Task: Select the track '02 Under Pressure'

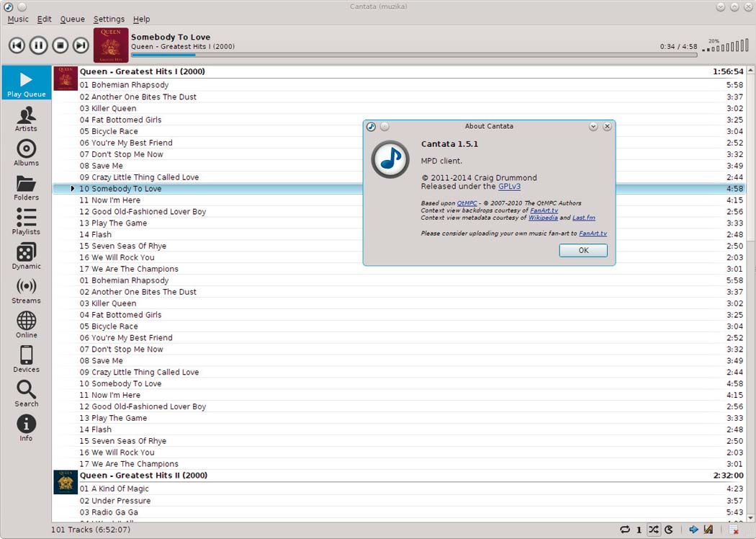Action: (398, 501)
